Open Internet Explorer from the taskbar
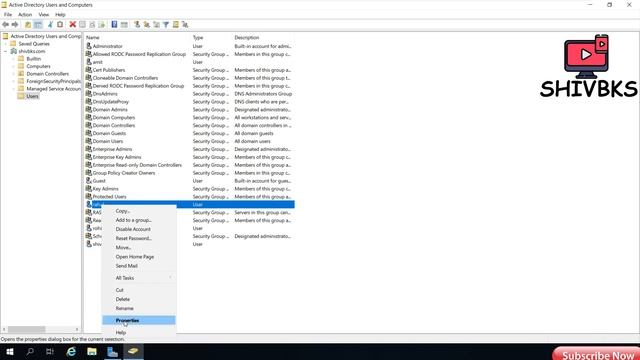640x360 pixels. [71, 351]
